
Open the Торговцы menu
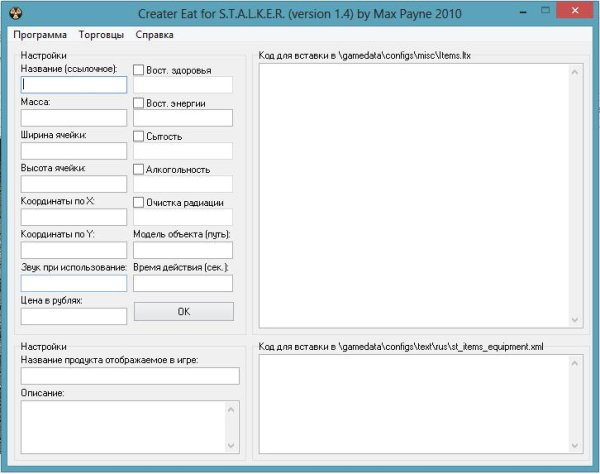101,35
